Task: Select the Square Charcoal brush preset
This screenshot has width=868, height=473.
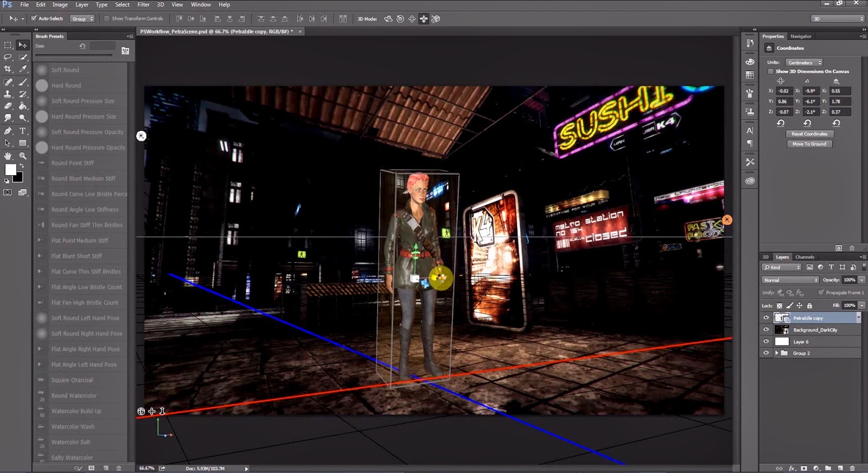Action: pos(81,380)
